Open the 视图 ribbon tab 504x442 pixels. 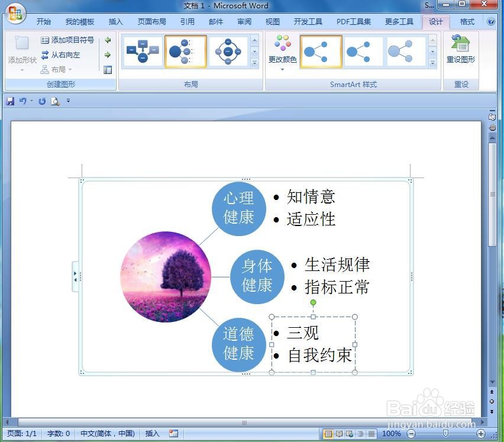[x=273, y=21]
